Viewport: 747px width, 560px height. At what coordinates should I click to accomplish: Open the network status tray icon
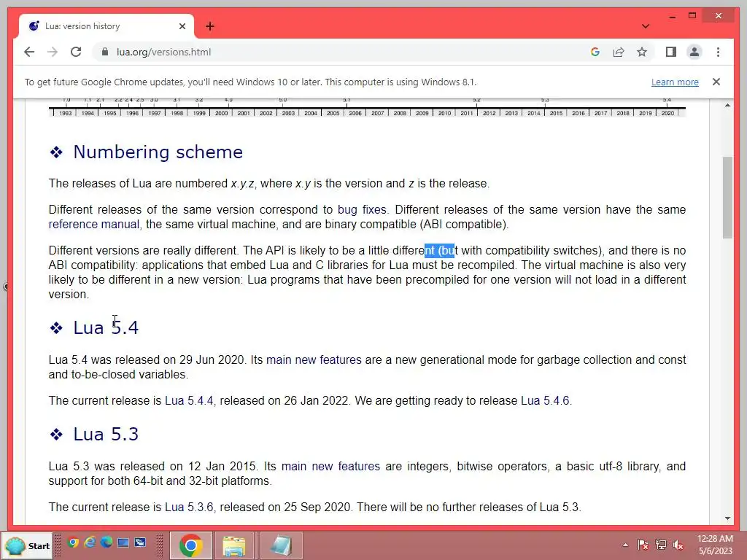coord(661,545)
